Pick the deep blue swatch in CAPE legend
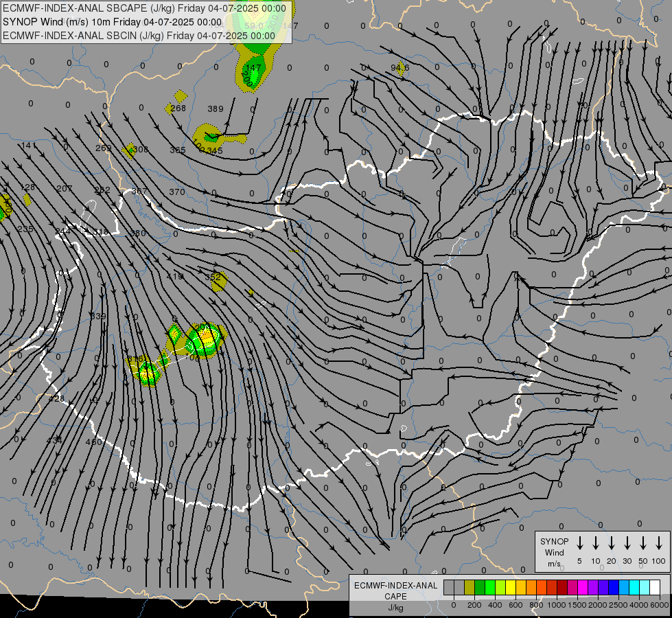 point(614,588)
